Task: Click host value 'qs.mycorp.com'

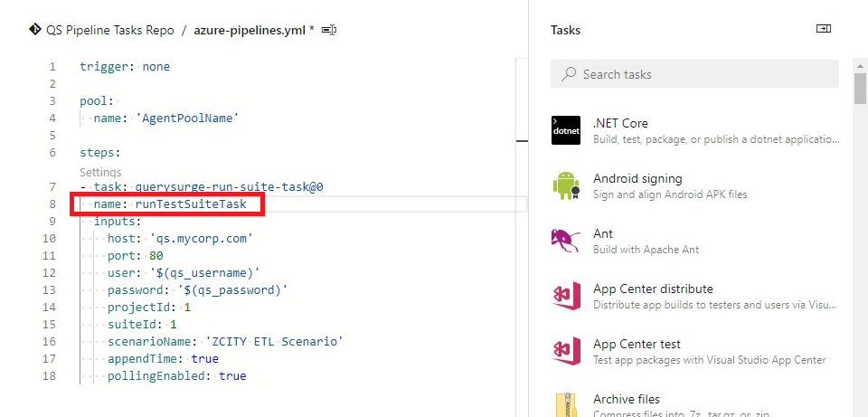Action: pos(201,239)
